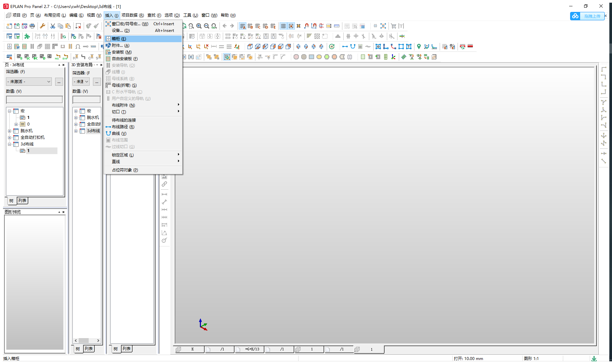Click the 数值 input field in page panel
Image resolution: width=612 pixels, height=364 pixels.
tap(34, 99)
